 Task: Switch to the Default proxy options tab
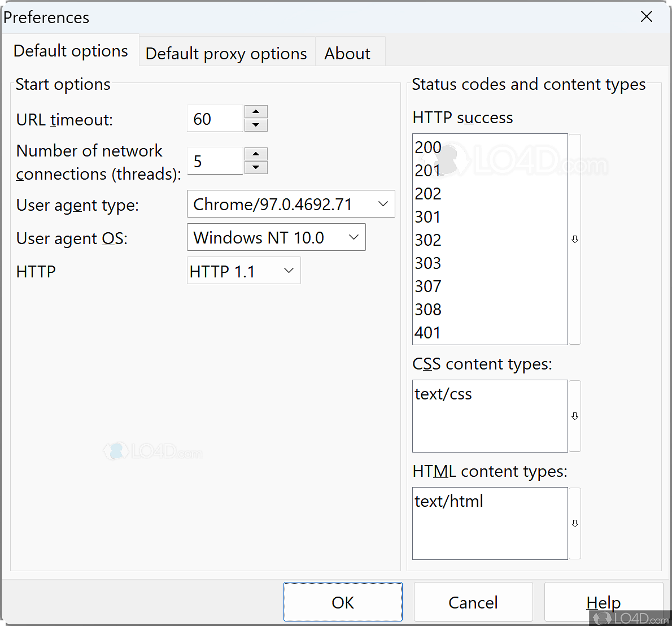point(226,52)
